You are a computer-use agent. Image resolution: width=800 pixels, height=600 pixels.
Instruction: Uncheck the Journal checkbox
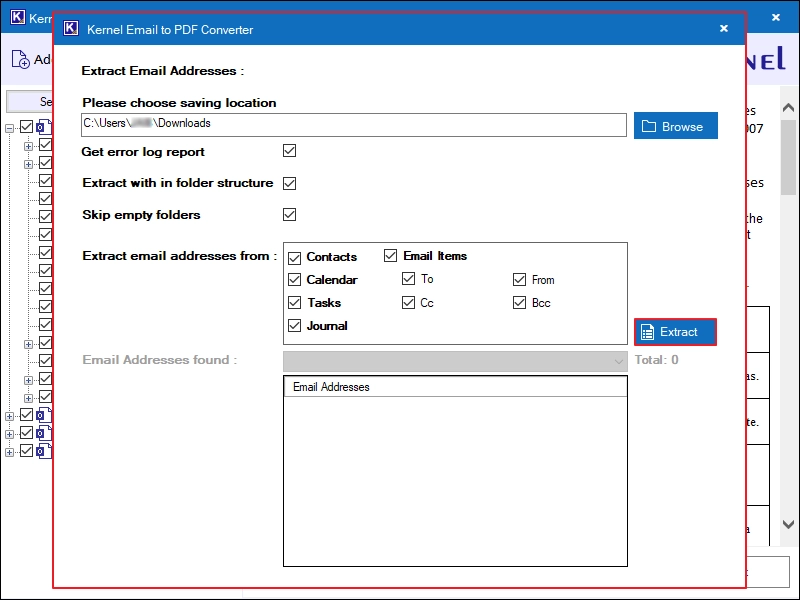294,326
